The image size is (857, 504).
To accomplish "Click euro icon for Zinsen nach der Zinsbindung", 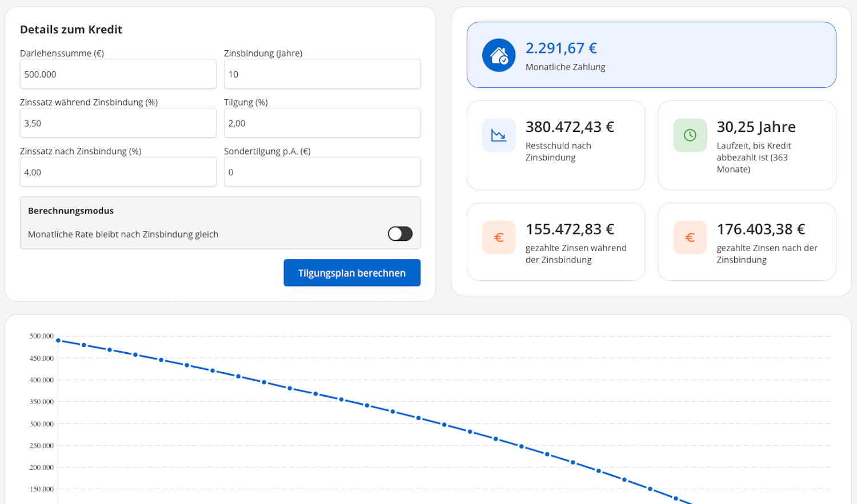I will point(690,237).
